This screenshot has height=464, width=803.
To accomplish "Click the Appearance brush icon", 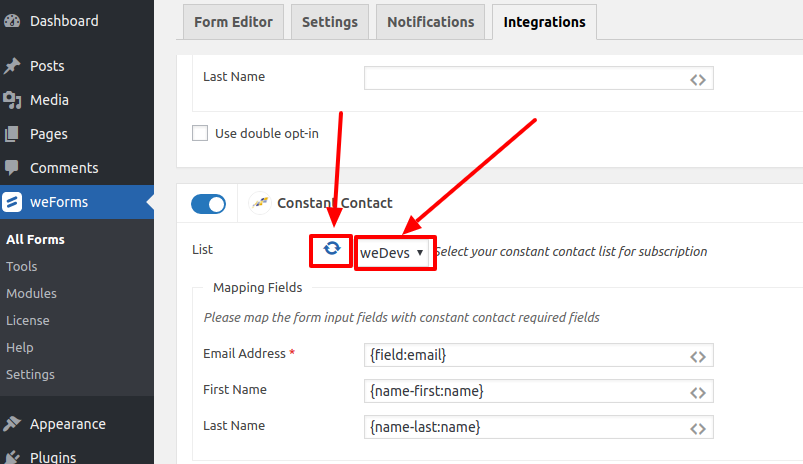I will [12, 424].
